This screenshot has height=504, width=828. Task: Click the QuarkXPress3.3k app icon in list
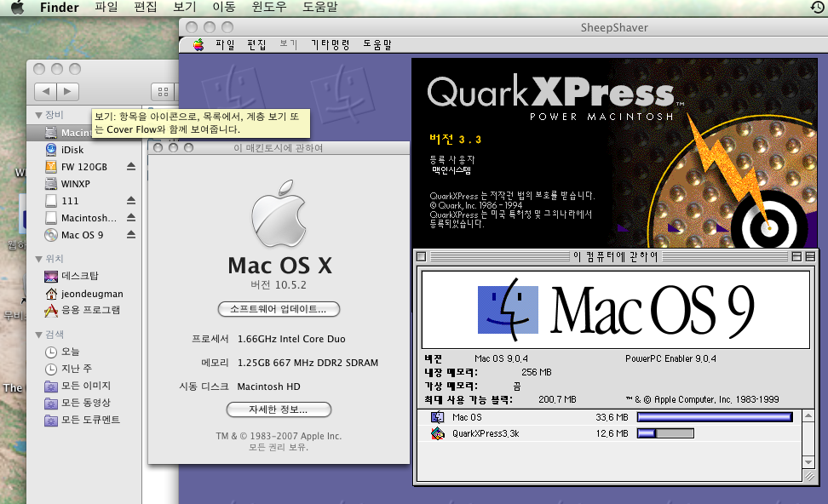pyautogui.click(x=438, y=433)
